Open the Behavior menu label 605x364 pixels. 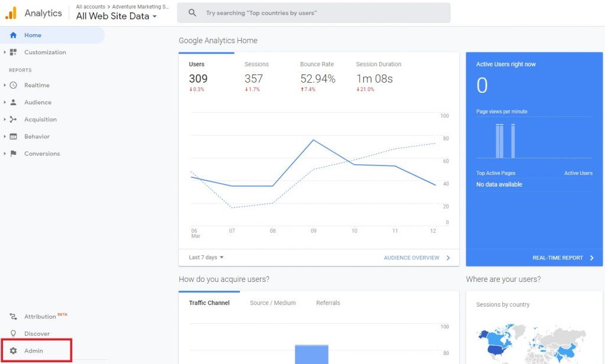pos(37,136)
